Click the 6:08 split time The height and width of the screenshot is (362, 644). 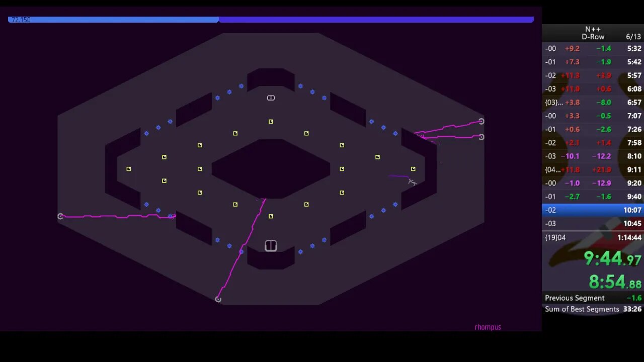(x=634, y=89)
